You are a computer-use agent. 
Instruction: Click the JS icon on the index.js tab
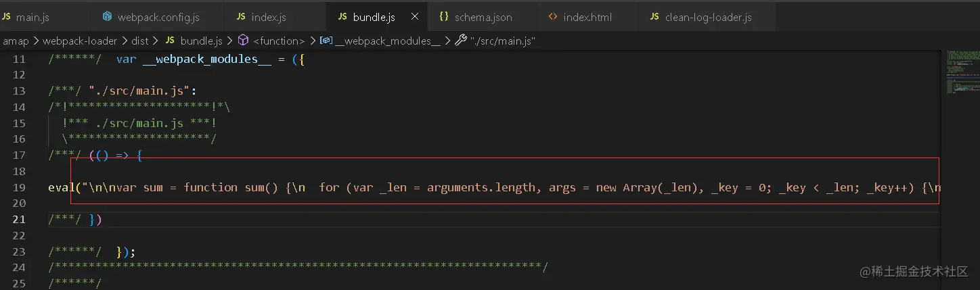coord(241,16)
